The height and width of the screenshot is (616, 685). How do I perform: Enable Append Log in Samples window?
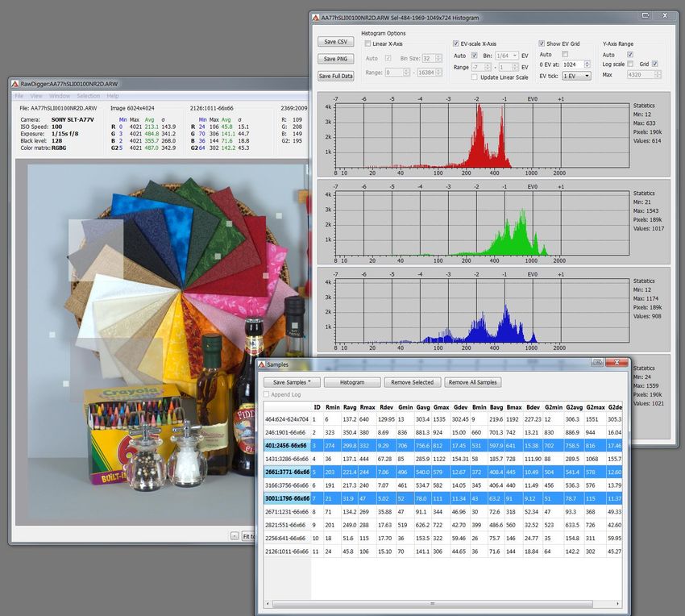point(267,394)
